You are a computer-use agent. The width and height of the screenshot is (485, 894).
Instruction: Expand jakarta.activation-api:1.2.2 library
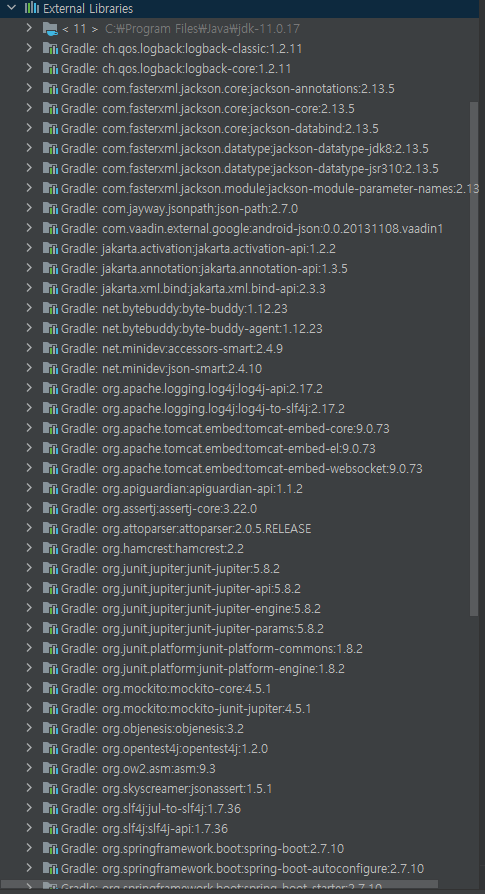(x=29, y=247)
